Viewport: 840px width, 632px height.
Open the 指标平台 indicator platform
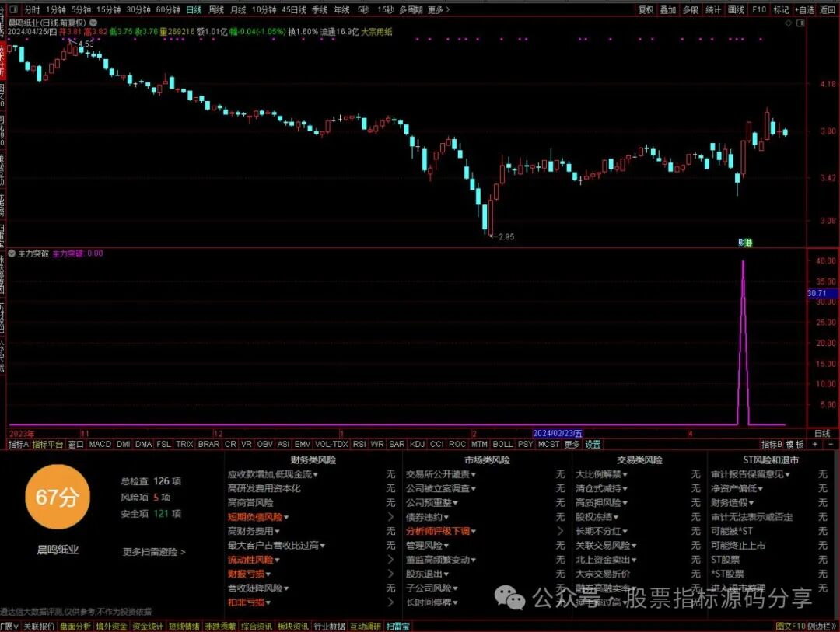[47, 444]
